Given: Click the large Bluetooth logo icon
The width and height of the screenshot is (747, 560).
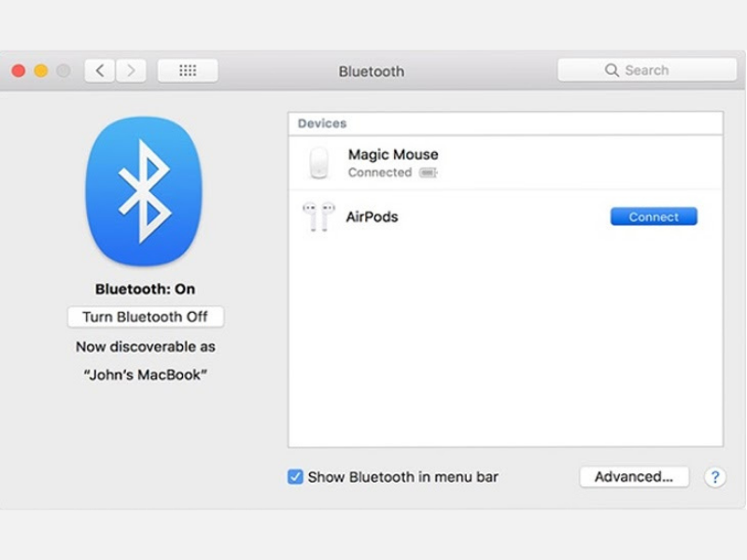Looking at the screenshot, I should [144, 191].
